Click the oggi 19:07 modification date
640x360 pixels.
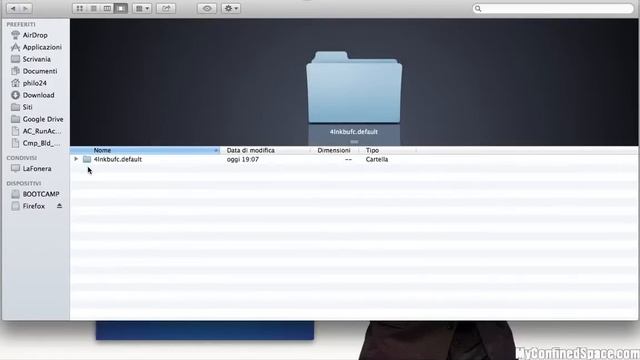[243, 159]
